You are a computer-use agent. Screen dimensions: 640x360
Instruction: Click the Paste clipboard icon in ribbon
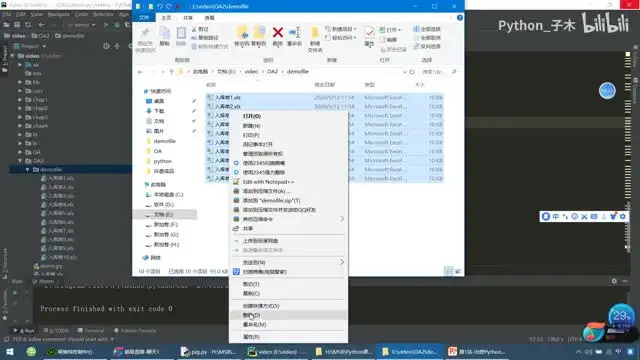pyautogui.click(x=181, y=33)
